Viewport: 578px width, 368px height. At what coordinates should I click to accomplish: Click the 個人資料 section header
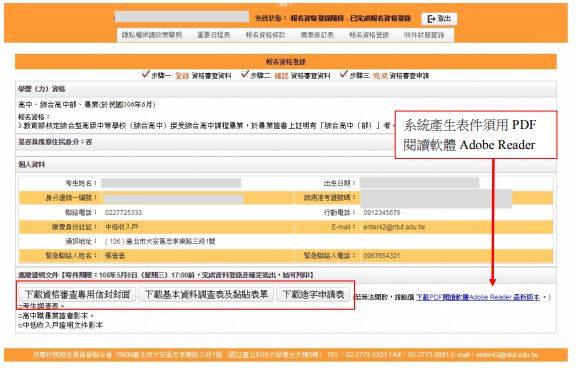(286, 164)
